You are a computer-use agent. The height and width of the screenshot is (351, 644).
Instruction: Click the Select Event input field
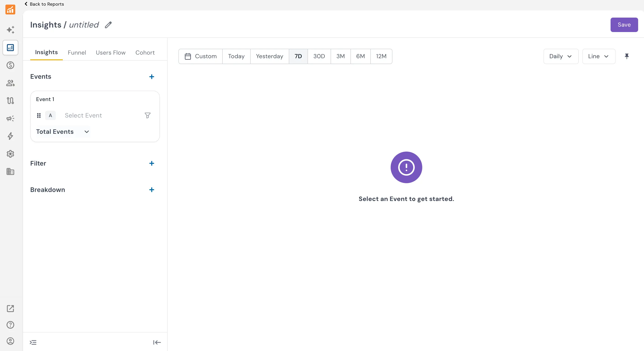(83, 115)
